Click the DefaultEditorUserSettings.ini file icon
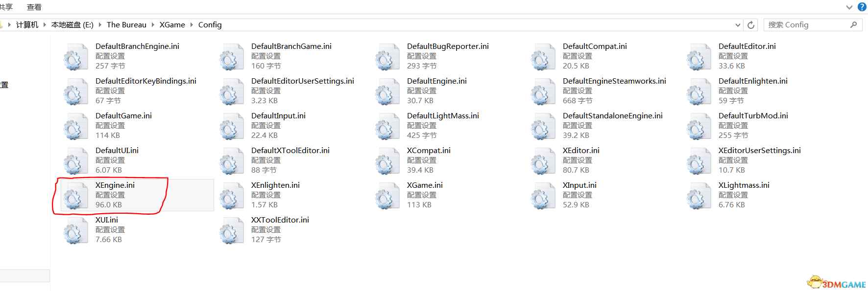The image size is (868, 291). pos(231,91)
